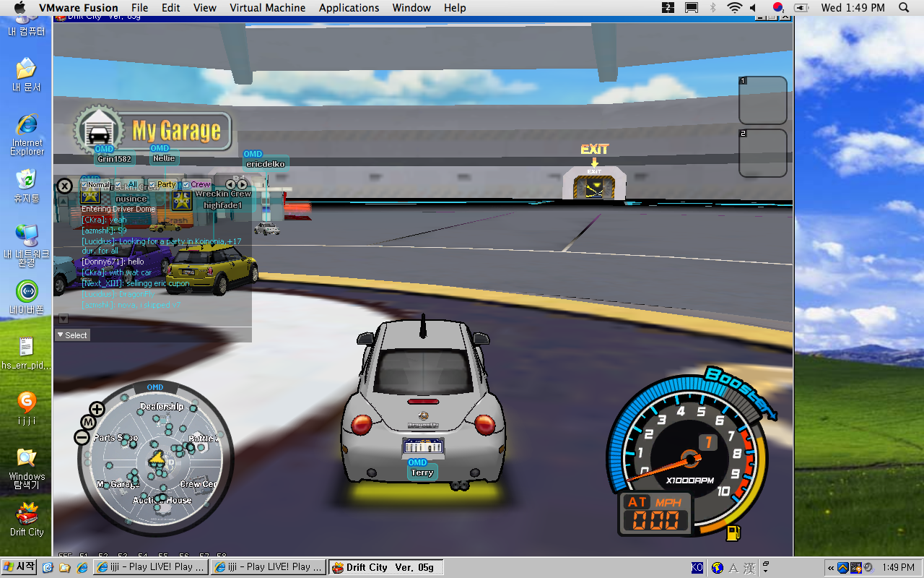Click Auction House on the minimap

[162, 500]
